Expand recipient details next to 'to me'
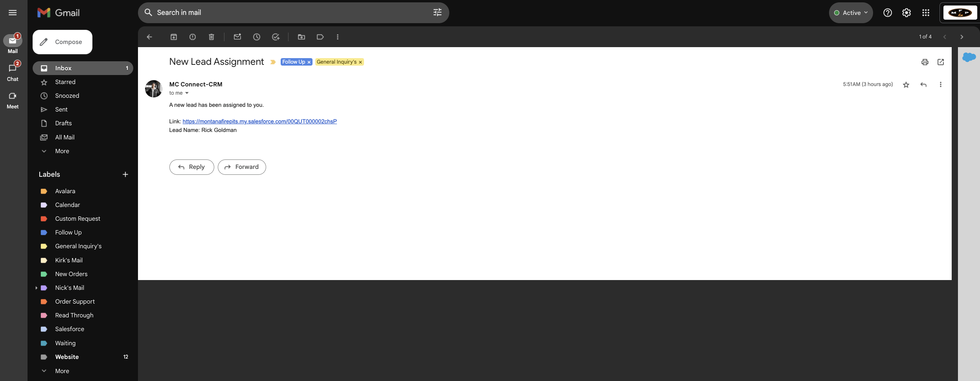This screenshot has height=381, width=980. (x=187, y=93)
